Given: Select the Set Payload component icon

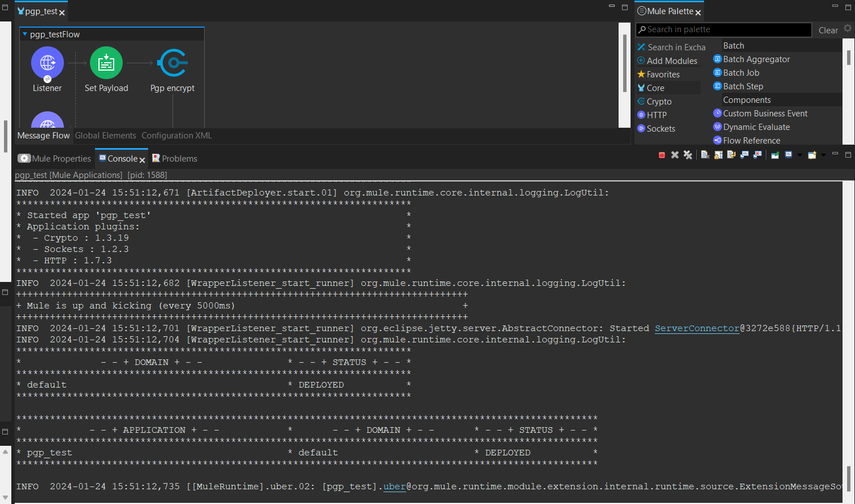Looking at the screenshot, I should 106,63.
